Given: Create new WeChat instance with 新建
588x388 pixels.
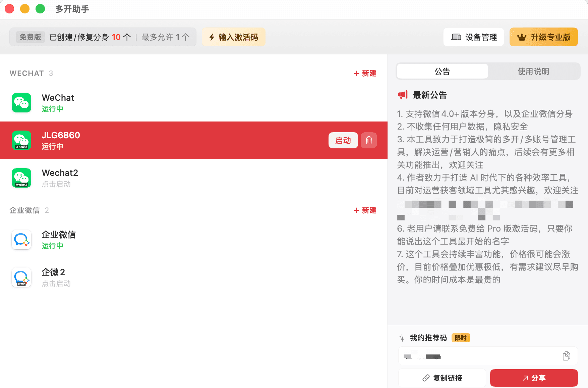Looking at the screenshot, I should (365, 73).
